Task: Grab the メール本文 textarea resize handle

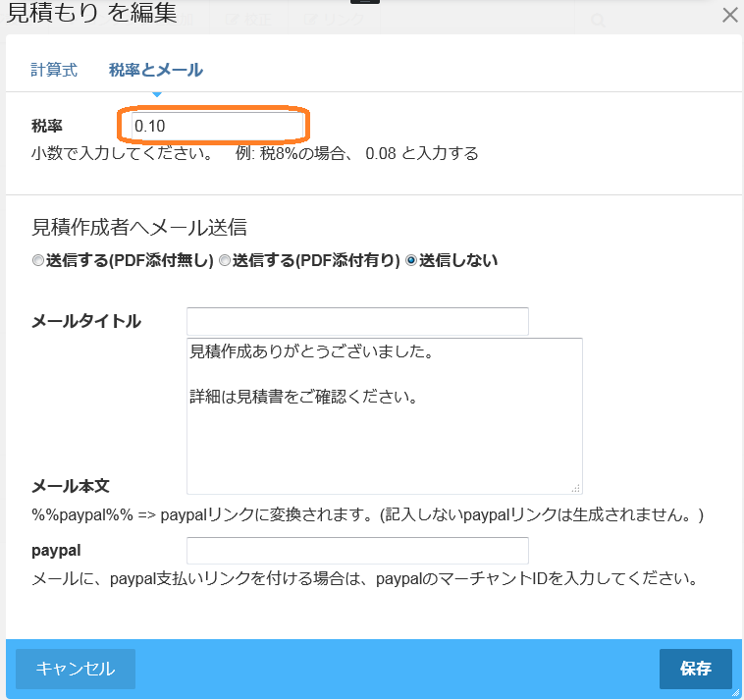Action: (x=576, y=487)
